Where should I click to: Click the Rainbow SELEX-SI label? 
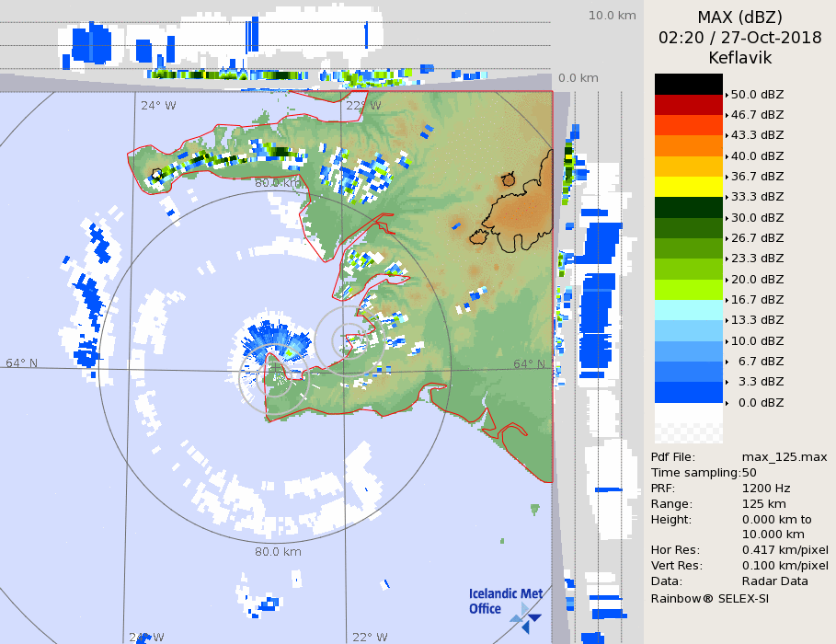(710, 598)
